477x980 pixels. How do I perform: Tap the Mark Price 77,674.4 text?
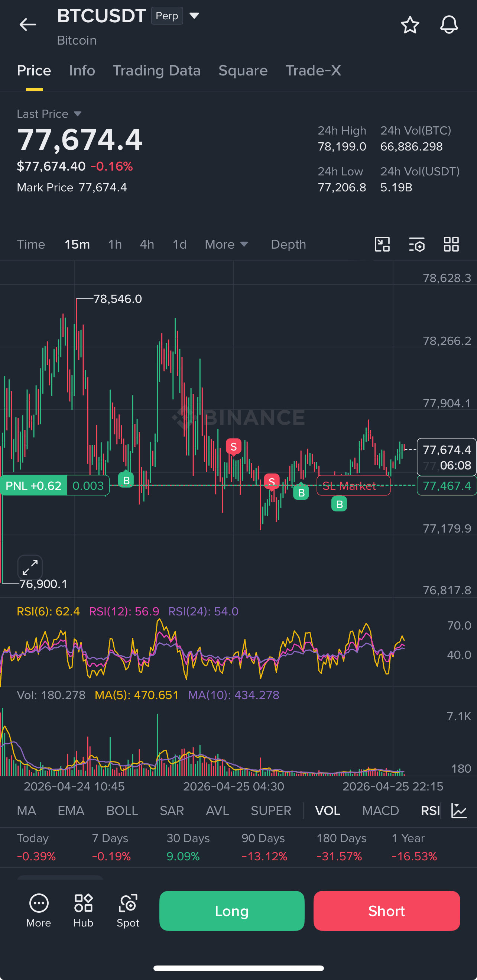(72, 188)
